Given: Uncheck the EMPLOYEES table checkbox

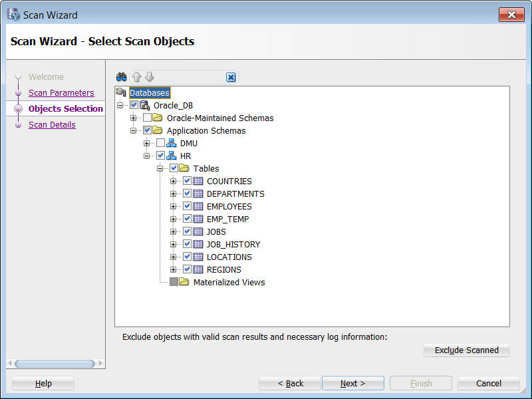Looking at the screenshot, I should [187, 205].
